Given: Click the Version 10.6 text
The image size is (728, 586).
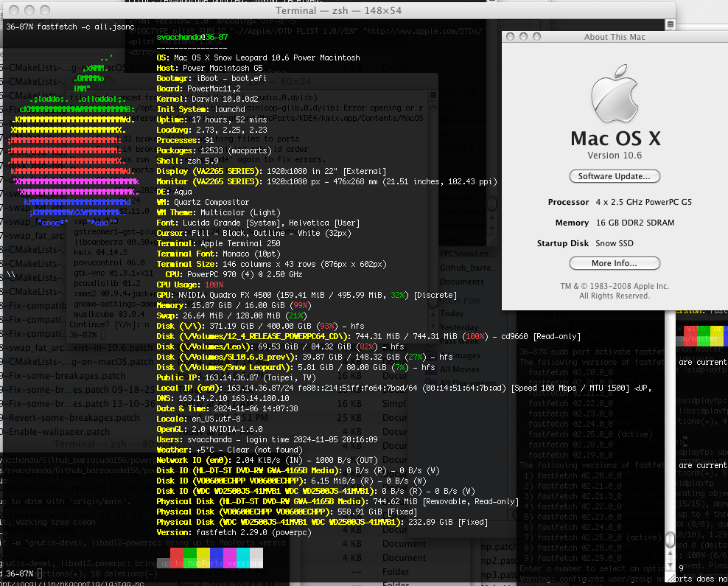Looking at the screenshot, I should 614,156.
